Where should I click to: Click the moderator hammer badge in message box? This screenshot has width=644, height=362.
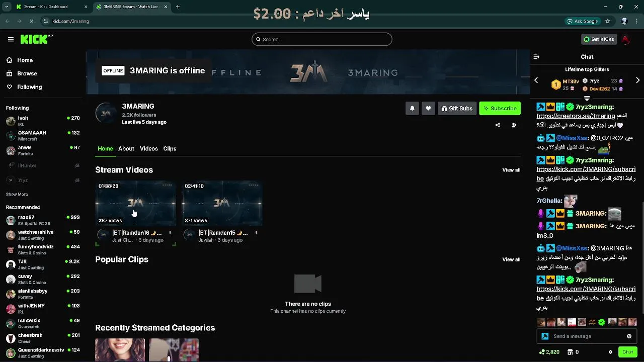pyautogui.click(x=545, y=336)
